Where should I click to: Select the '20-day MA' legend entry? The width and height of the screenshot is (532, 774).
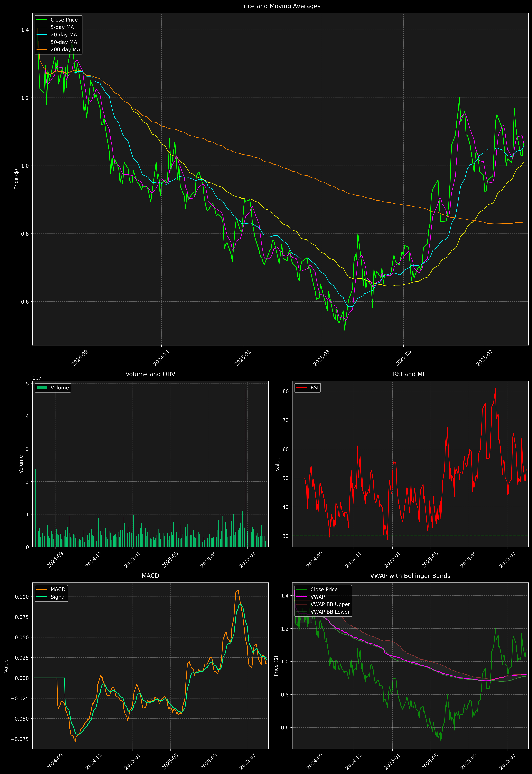pyautogui.click(x=58, y=35)
